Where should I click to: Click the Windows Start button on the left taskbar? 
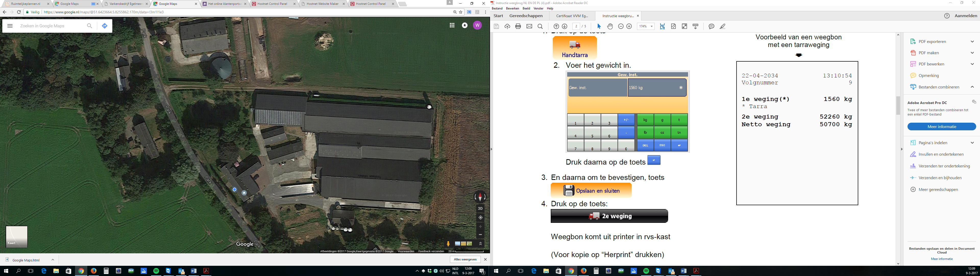pyautogui.click(x=6, y=271)
